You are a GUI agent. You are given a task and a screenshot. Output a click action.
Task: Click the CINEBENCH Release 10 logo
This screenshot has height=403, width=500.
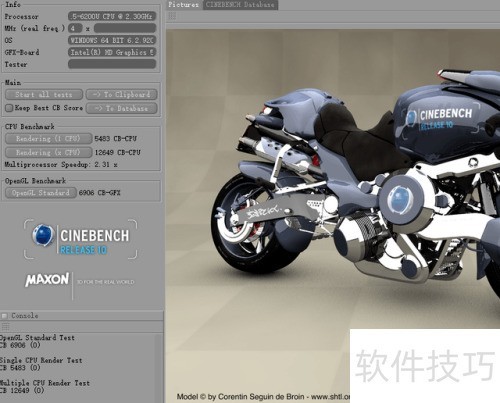click(81, 239)
